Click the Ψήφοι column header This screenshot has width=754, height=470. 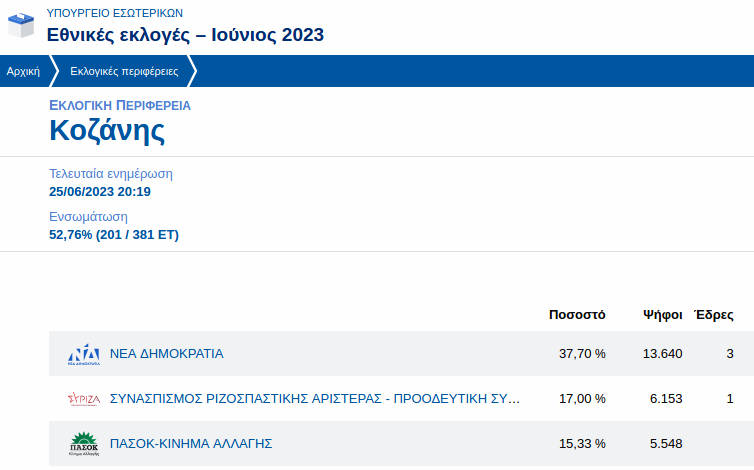point(662,315)
